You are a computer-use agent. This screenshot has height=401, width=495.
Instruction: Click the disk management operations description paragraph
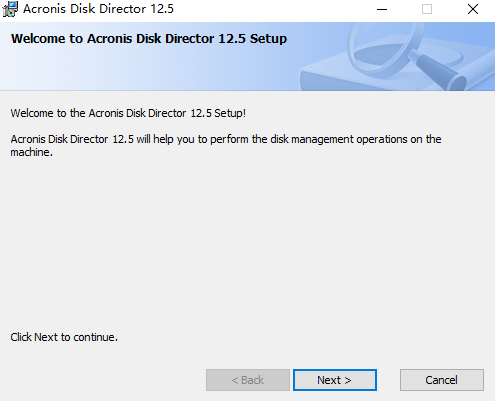tap(226, 145)
